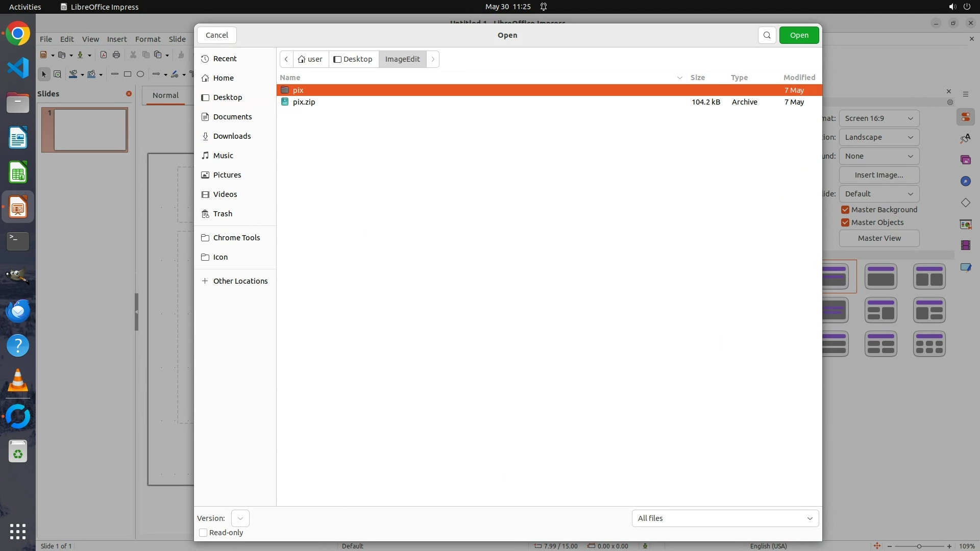Open the Trash location in sidebar

tap(223, 214)
